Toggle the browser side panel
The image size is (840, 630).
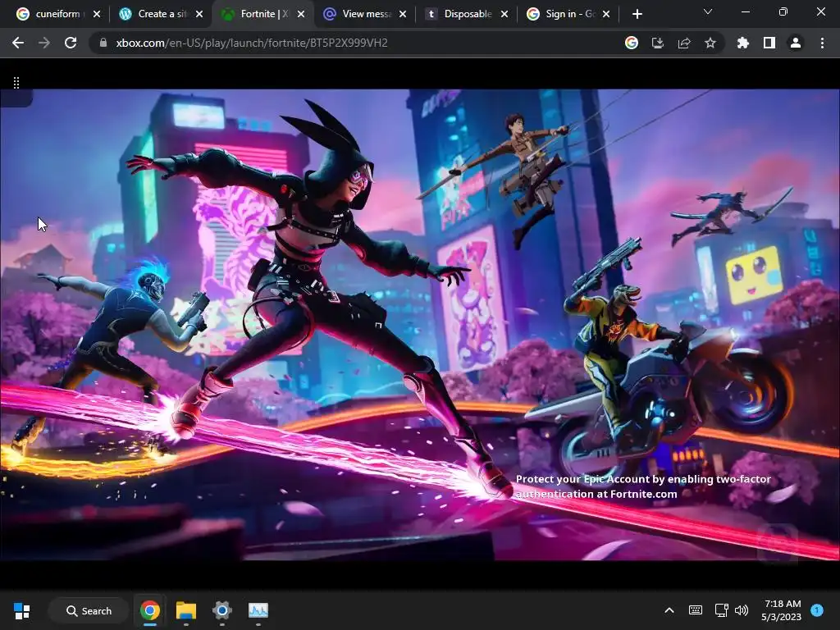(x=769, y=43)
